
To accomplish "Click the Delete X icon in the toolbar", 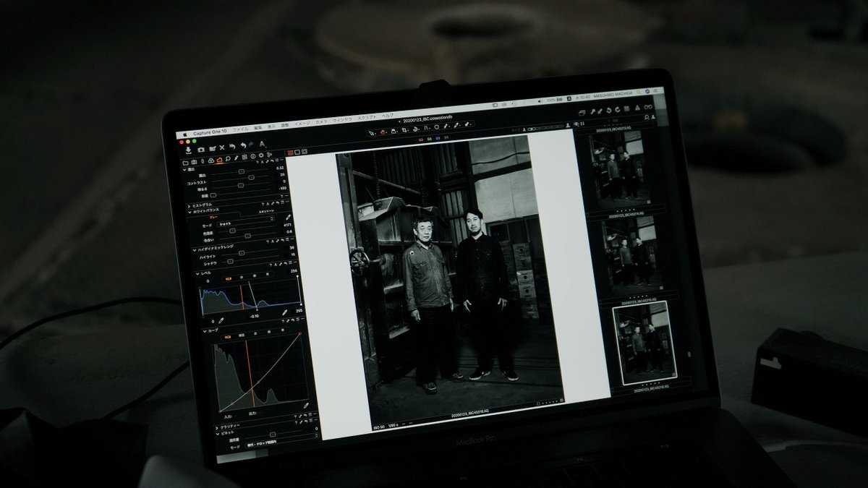I will coord(222,148).
